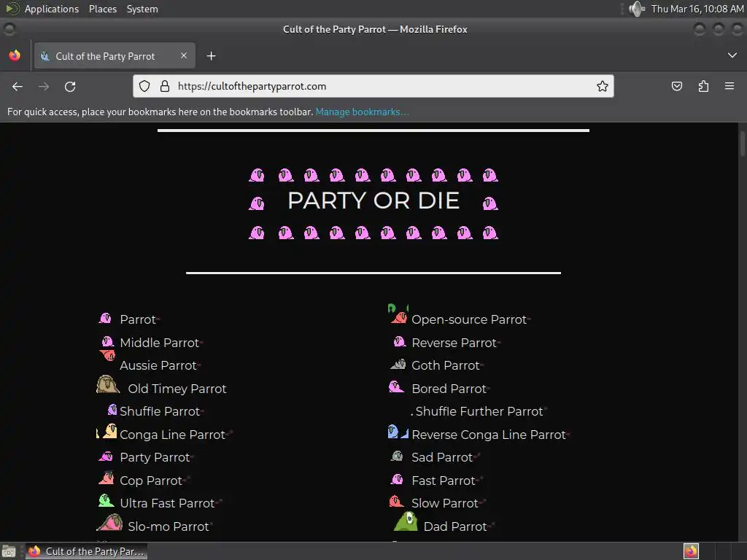
Task: Click the Goth Parrot label
Action: click(x=446, y=365)
